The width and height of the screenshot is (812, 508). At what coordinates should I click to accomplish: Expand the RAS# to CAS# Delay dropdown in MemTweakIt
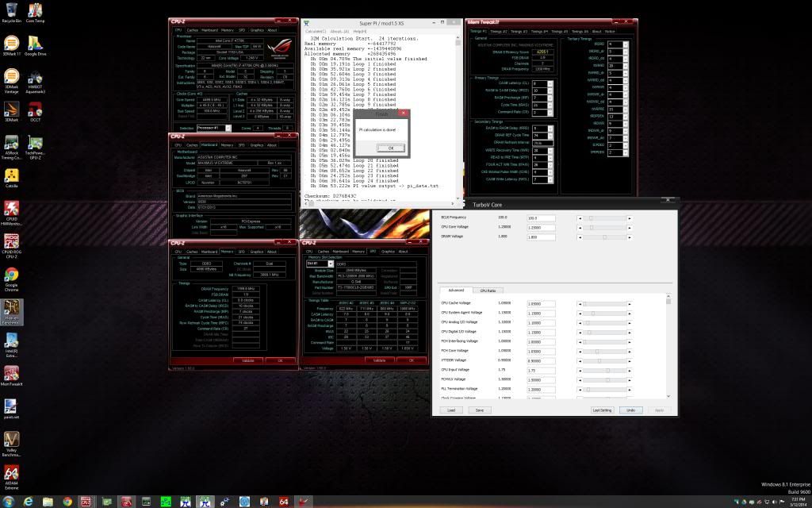coord(550,90)
